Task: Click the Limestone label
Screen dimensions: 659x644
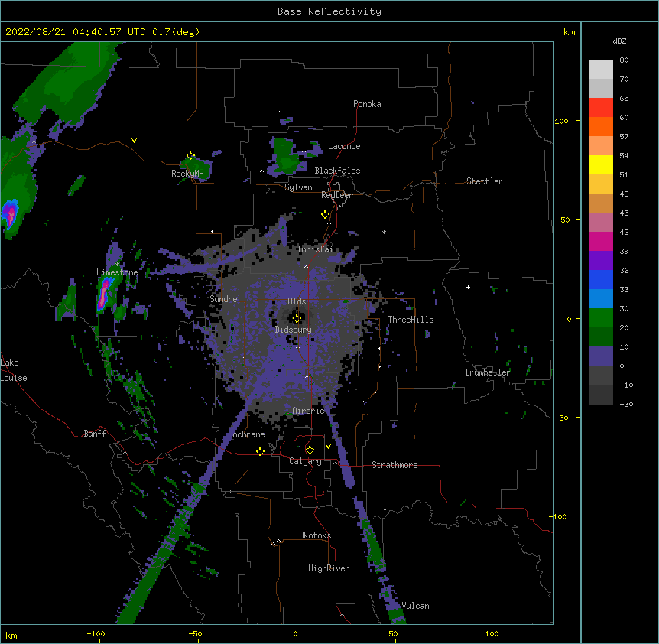Action: pyautogui.click(x=117, y=272)
